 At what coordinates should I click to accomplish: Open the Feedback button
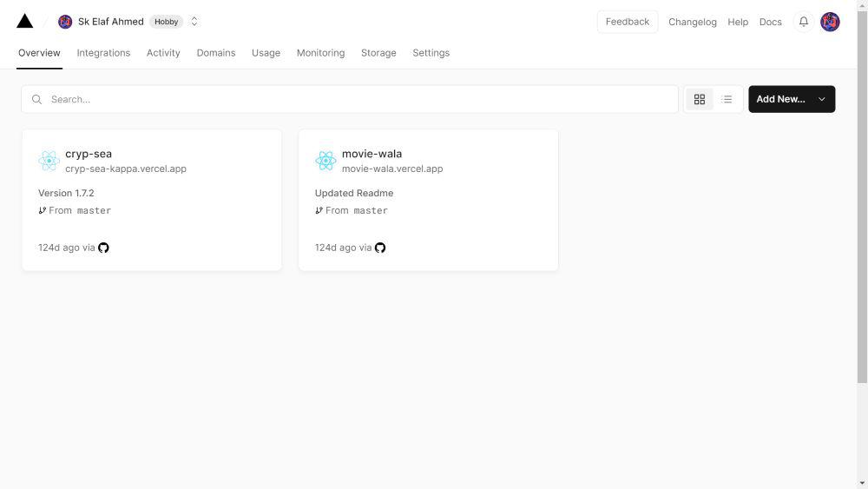[x=628, y=22]
